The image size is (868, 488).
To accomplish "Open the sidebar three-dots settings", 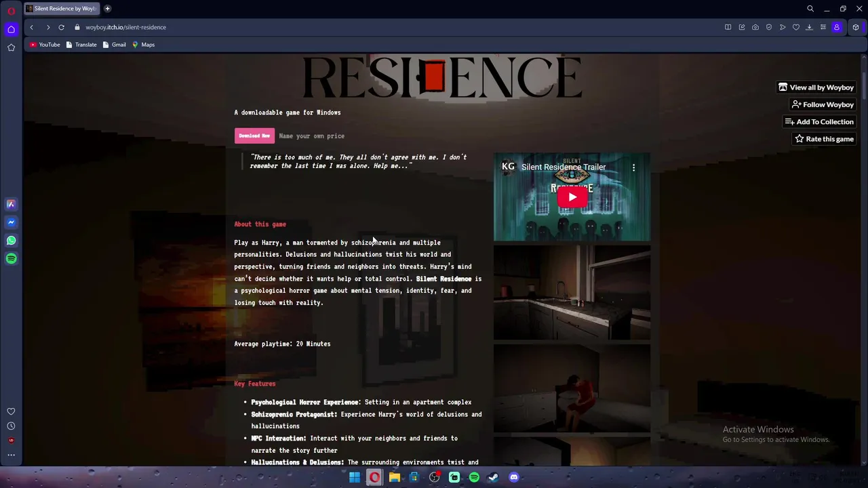I will tap(11, 455).
